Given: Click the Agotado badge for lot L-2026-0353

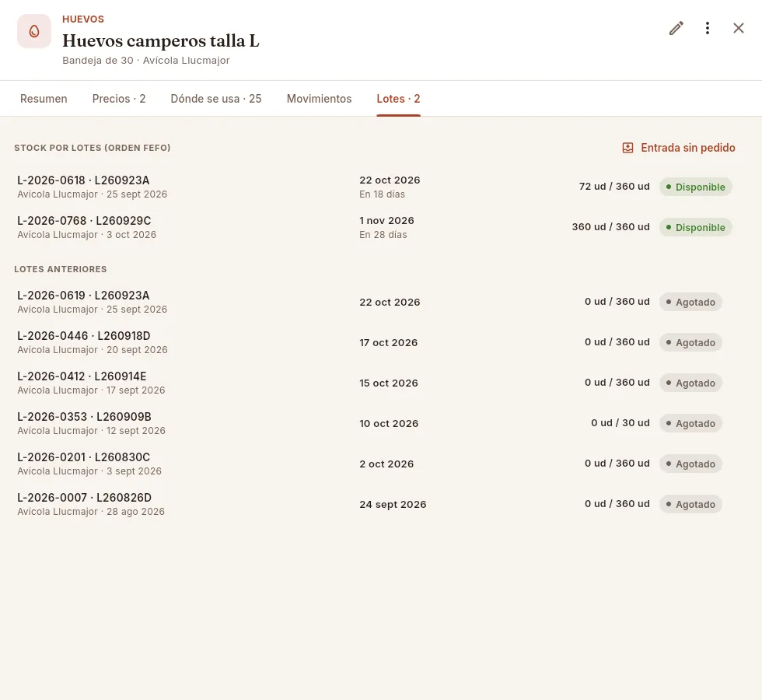Looking at the screenshot, I should (690, 423).
